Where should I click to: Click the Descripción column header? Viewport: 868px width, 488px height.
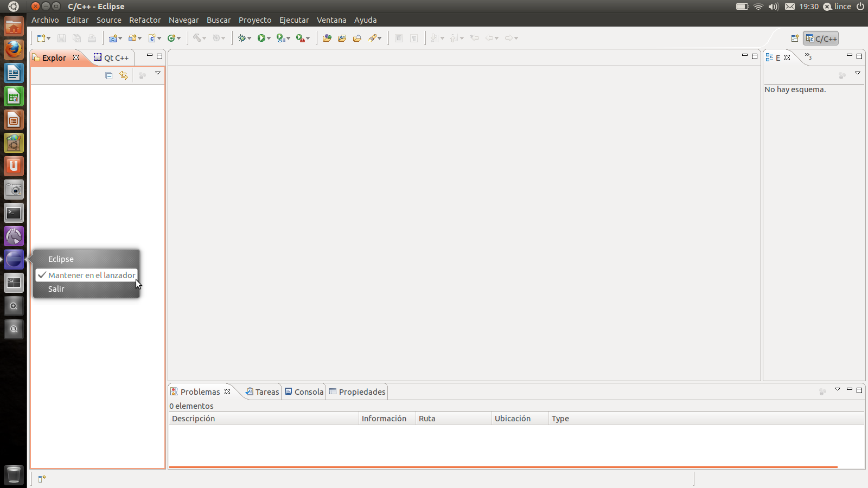[x=264, y=419]
